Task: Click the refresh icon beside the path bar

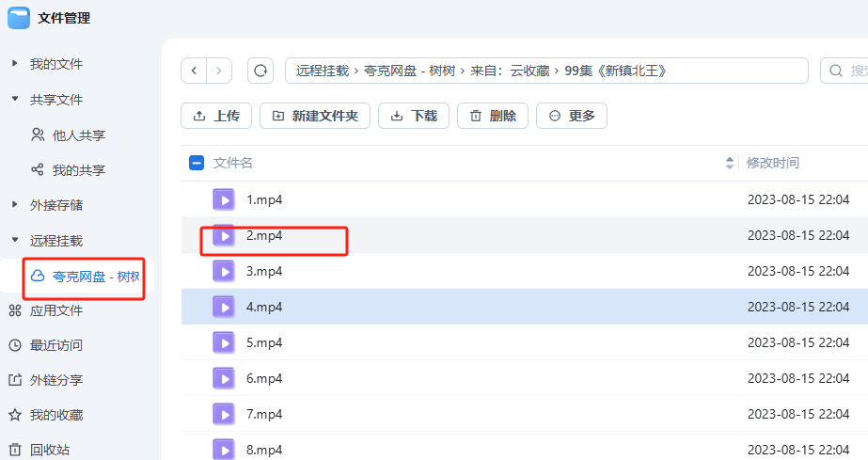Action: click(260, 71)
